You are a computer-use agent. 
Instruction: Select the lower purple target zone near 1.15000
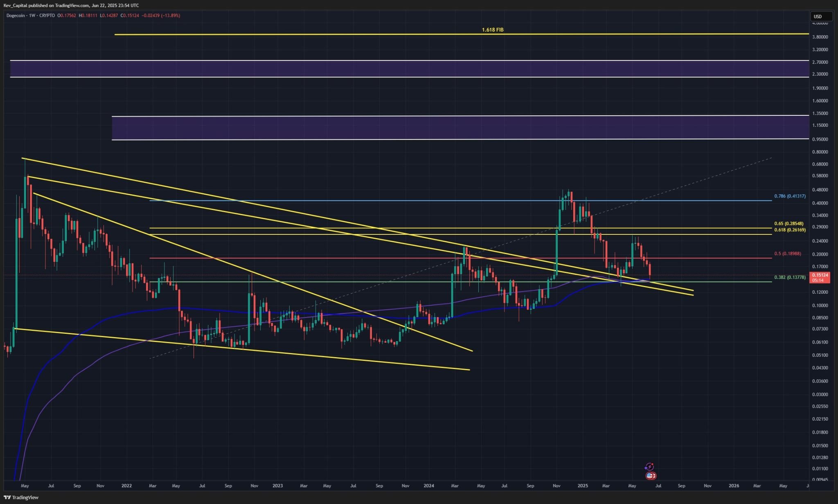pyautogui.click(x=460, y=128)
